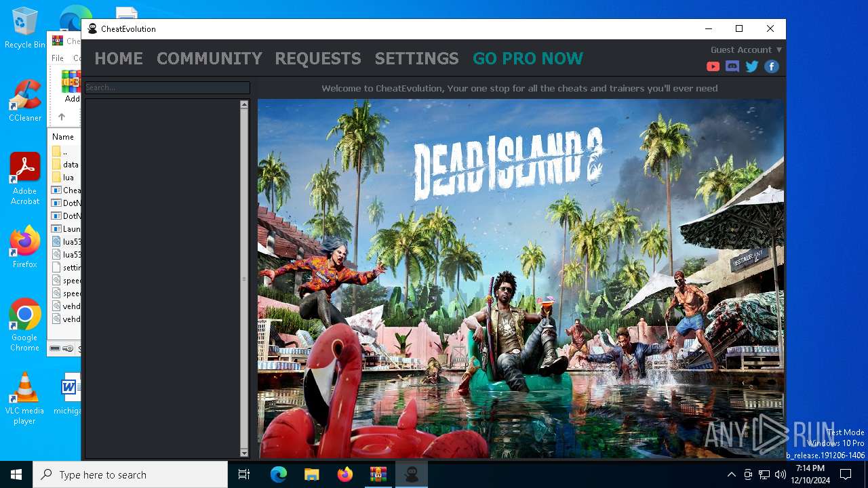Image resolution: width=868 pixels, height=488 pixels.
Task: Open Google Chrome desktop shortcut
Action: coord(25,325)
